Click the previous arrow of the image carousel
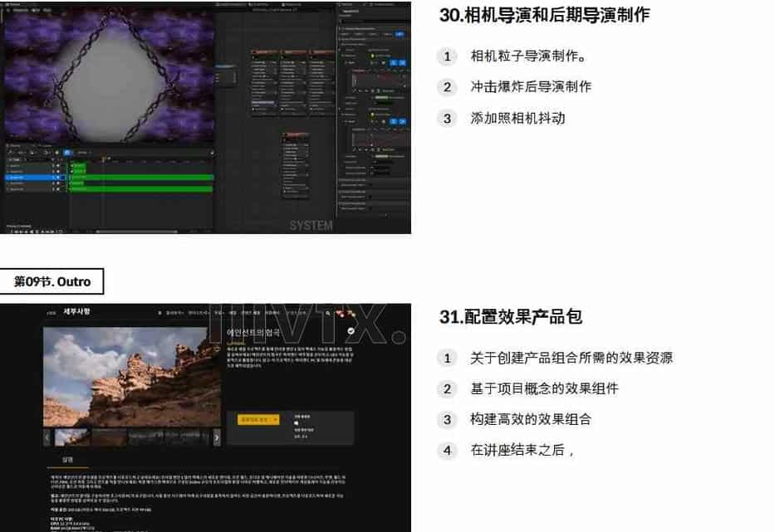The height and width of the screenshot is (532, 775). 47,437
